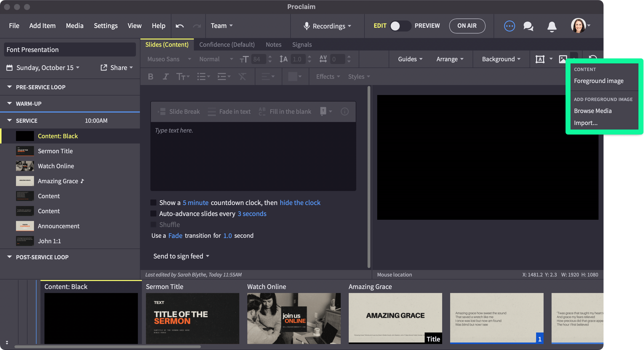Click the chat bubble icon

point(528,26)
